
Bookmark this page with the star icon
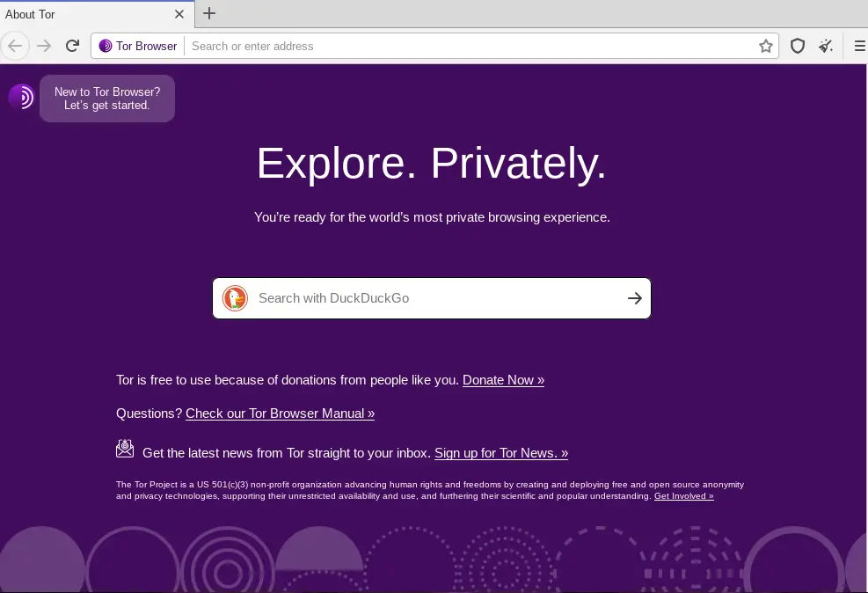click(766, 46)
